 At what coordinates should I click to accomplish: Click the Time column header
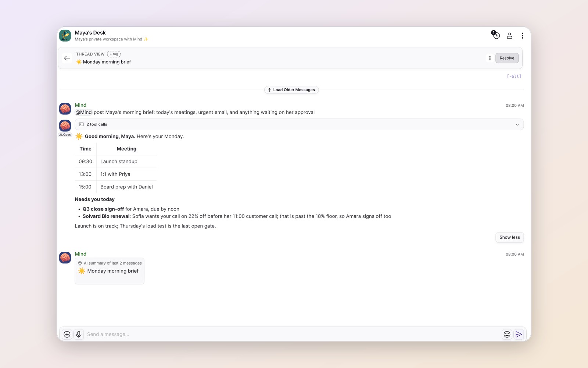pos(85,149)
